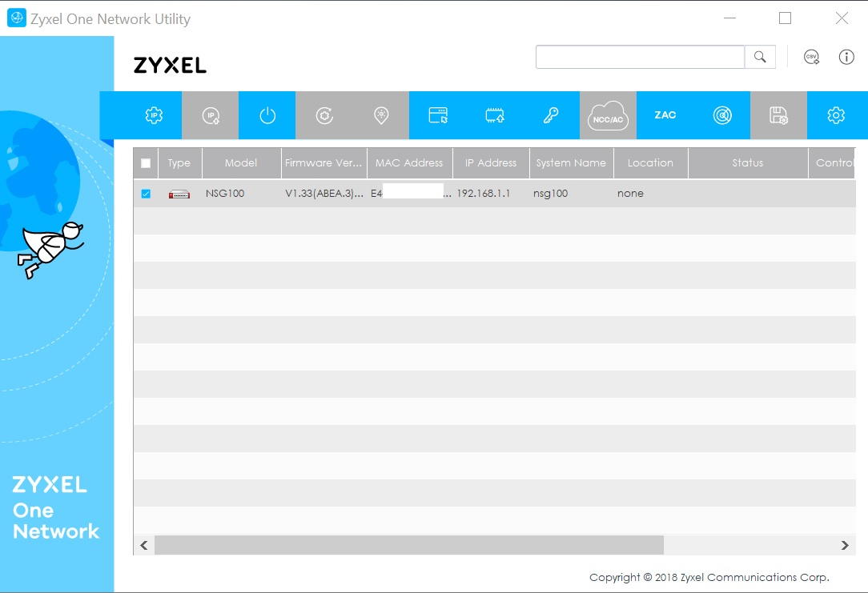Open the Web GUI access icon

click(x=438, y=115)
